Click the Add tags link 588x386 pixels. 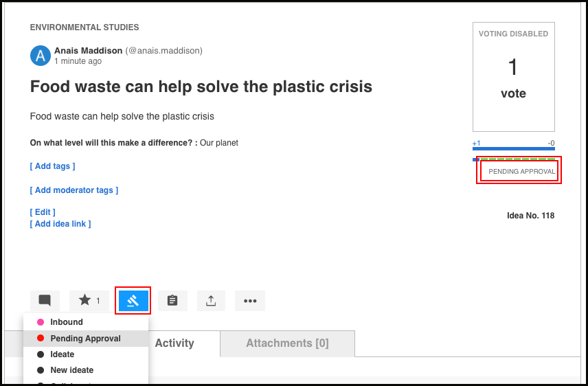click(x=52, y=166)
